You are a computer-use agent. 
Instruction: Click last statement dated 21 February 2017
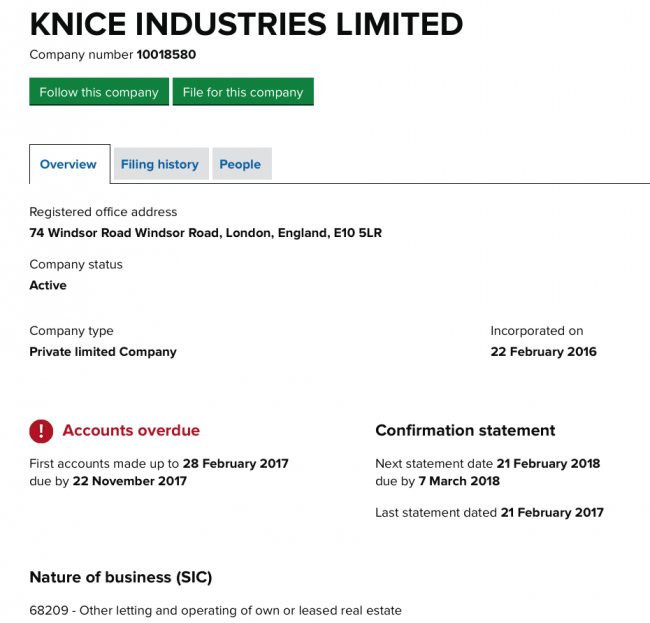(x=552, y=513)
